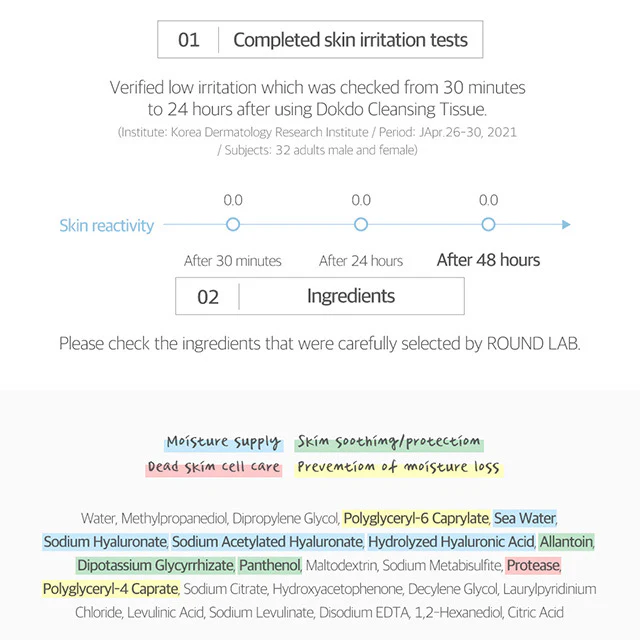Click highlighted ingredient 'Polyglyceryl-6 Caprylate'
This screenshot has height=640, width=640.
tap(416, 519)
